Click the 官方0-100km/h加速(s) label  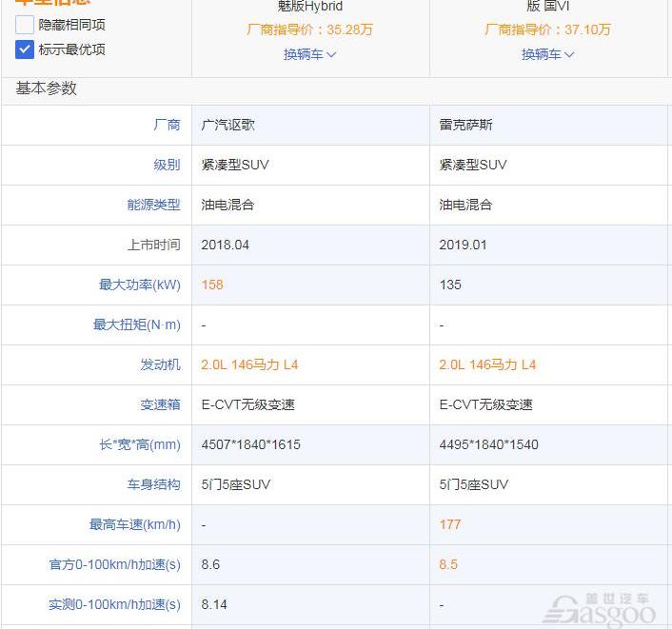pos(114,564)
